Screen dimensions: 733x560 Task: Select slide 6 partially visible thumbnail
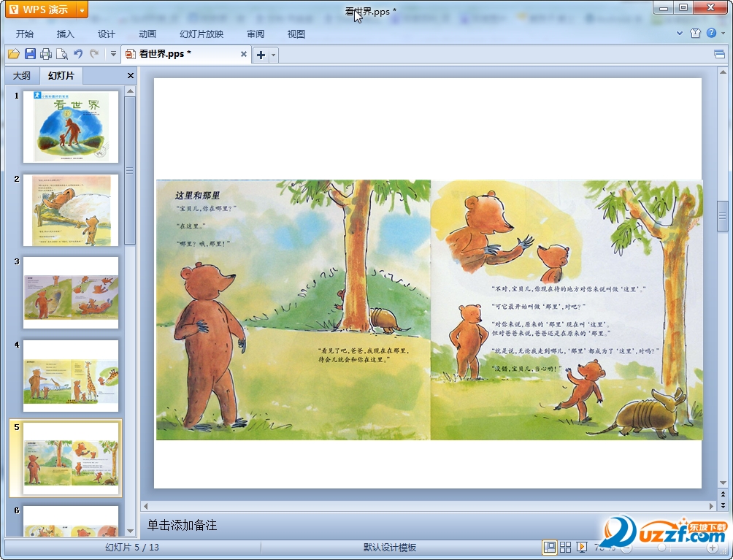pyautogui.click(x=71, y=521)
